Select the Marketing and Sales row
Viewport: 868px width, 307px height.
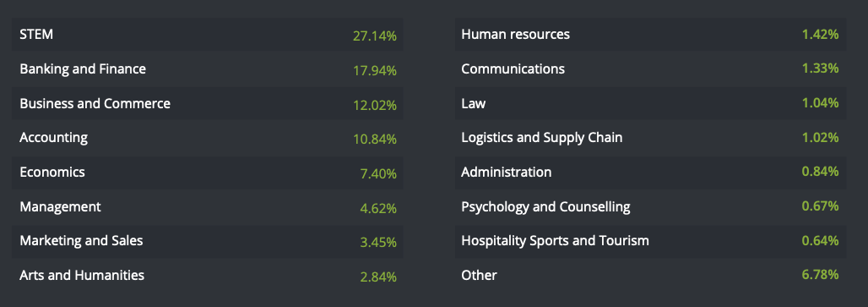pyautogui.click(x=207, y=241)
